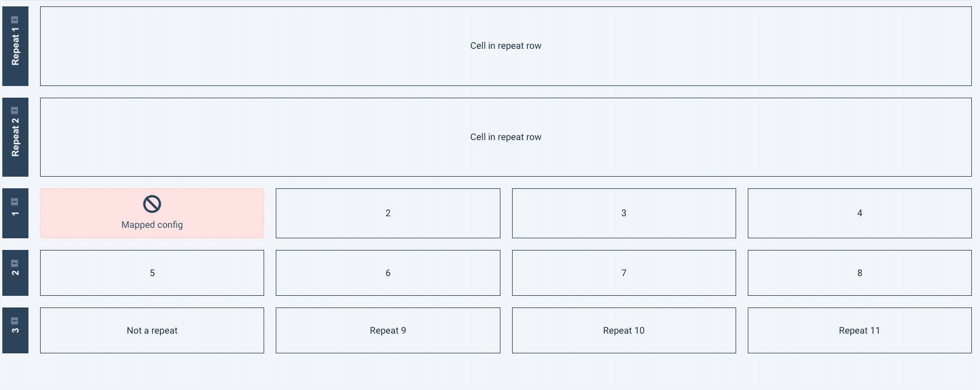The image size is (980, 390).
Task: Click the blocked icon on Mapped config cell
Action: pos(152,204)
